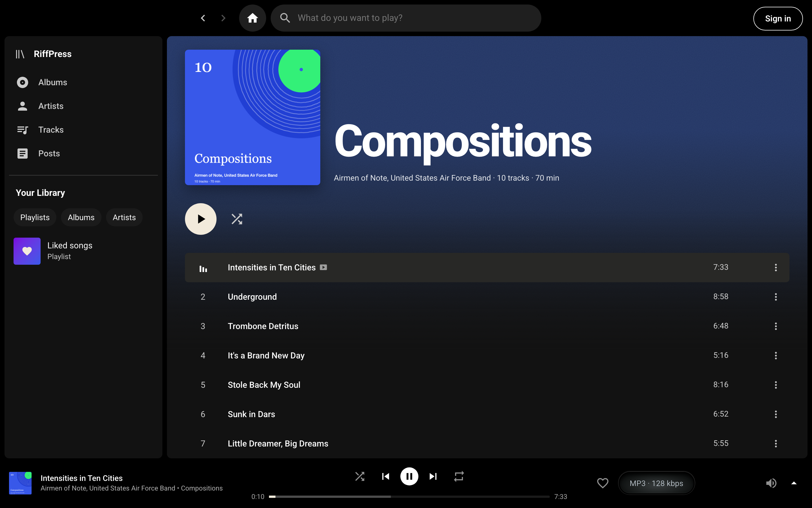The image size is (812, 508).
Task: Click the video badge next to Intensities in Ten Cities
Action: click(323, 268)
